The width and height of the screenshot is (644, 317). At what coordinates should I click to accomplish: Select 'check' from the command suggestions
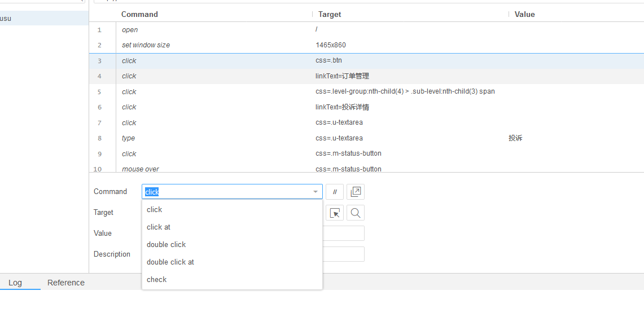[x=232, y=279]
